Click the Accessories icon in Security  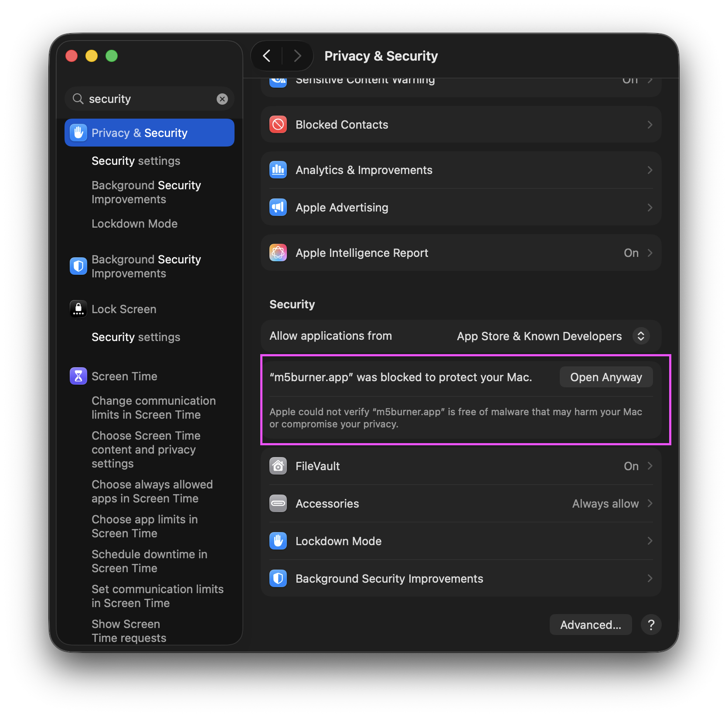pos(278,504)
